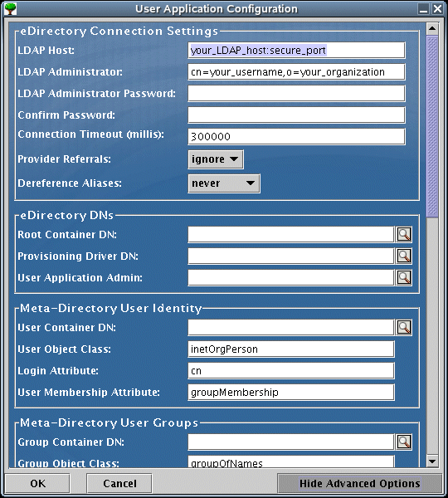Screen dimensions: 448x498
Task: Click the User Membership Attribute field
Action: click(291, 393)
